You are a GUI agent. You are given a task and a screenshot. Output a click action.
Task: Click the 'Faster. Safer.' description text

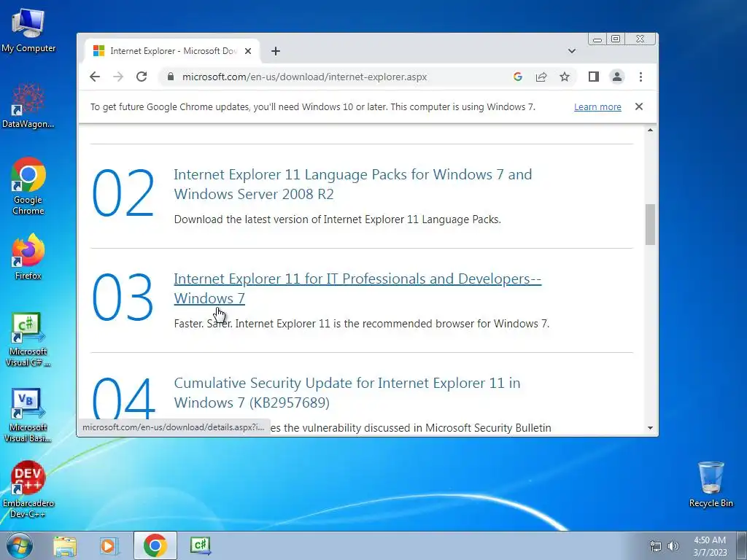pos(362,324)
